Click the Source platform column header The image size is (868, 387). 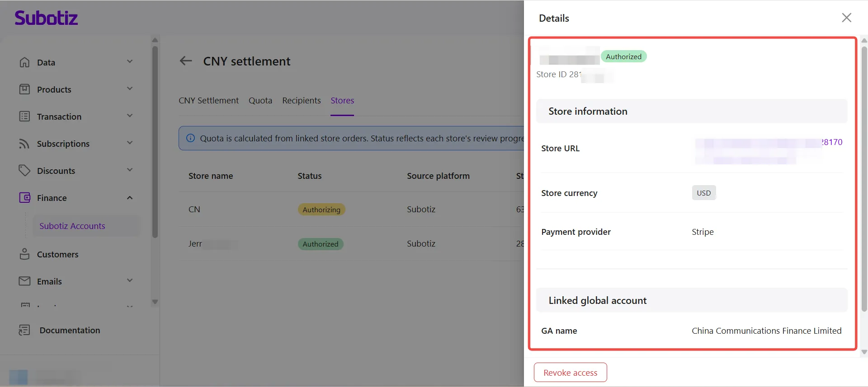pos(438,176)
